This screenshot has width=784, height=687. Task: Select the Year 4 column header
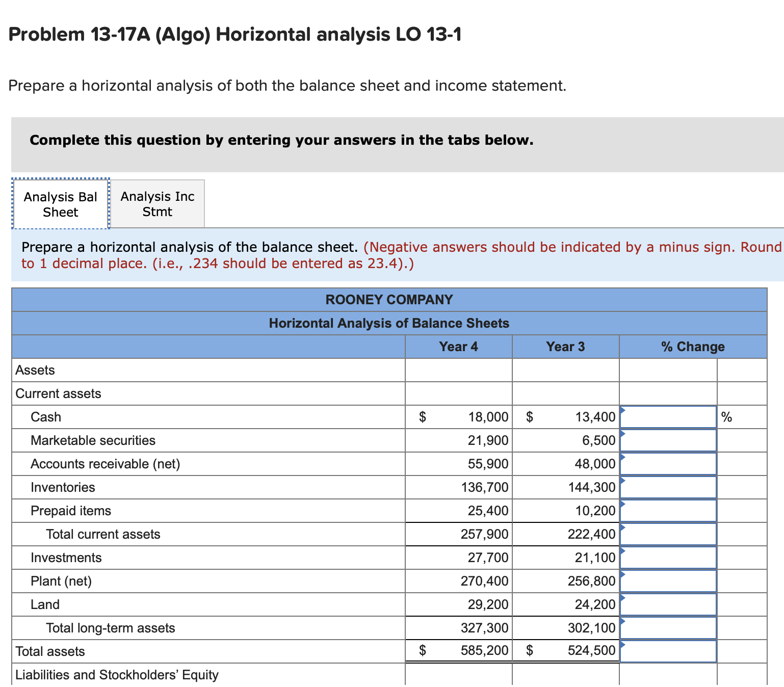point(458,346)
